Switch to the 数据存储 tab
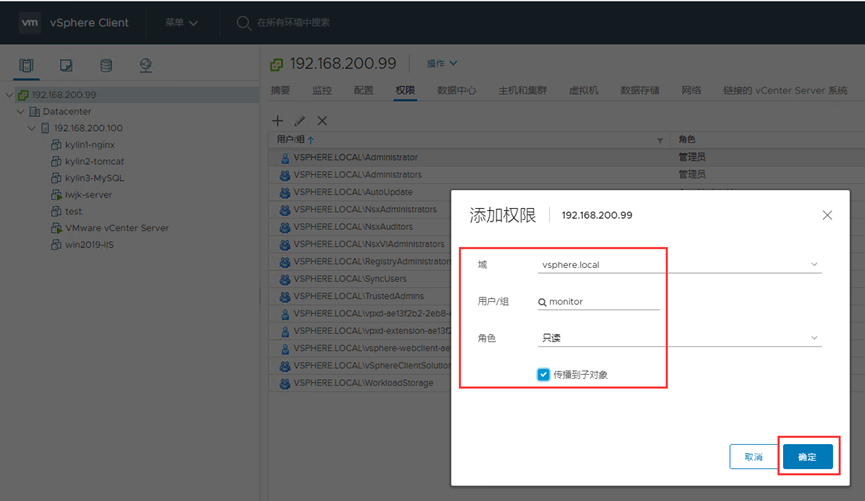 tap(639, 90)
